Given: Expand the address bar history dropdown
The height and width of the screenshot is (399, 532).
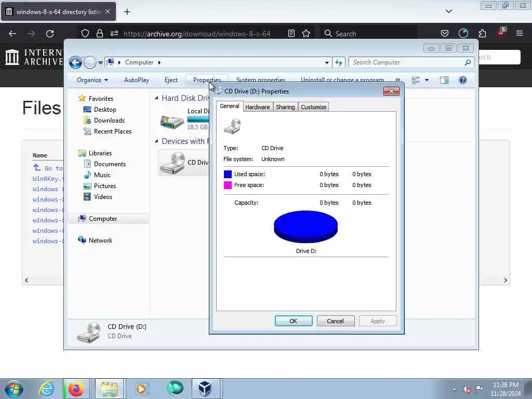Looking at the screenshot, I should click(x=327, y=63).
